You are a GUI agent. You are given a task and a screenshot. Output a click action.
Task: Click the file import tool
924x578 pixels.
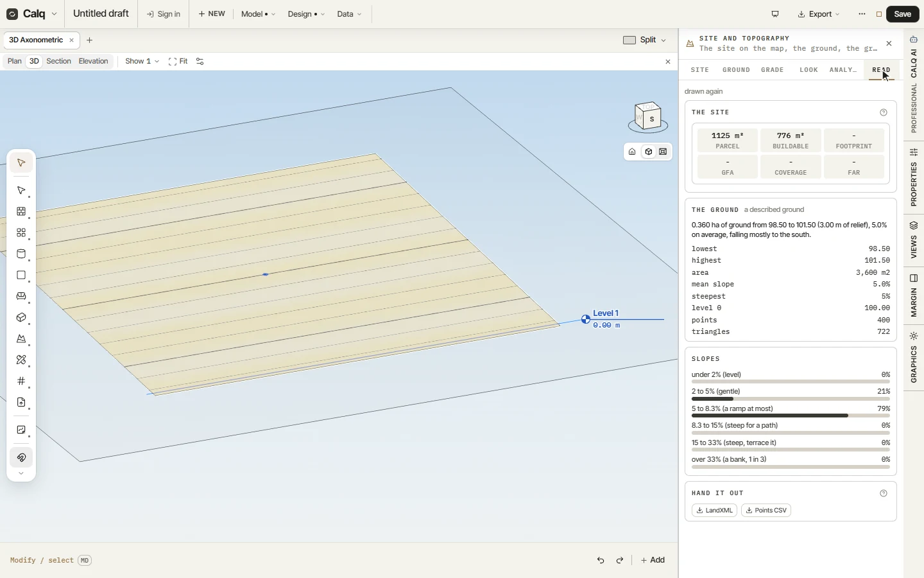click(21, 402)
